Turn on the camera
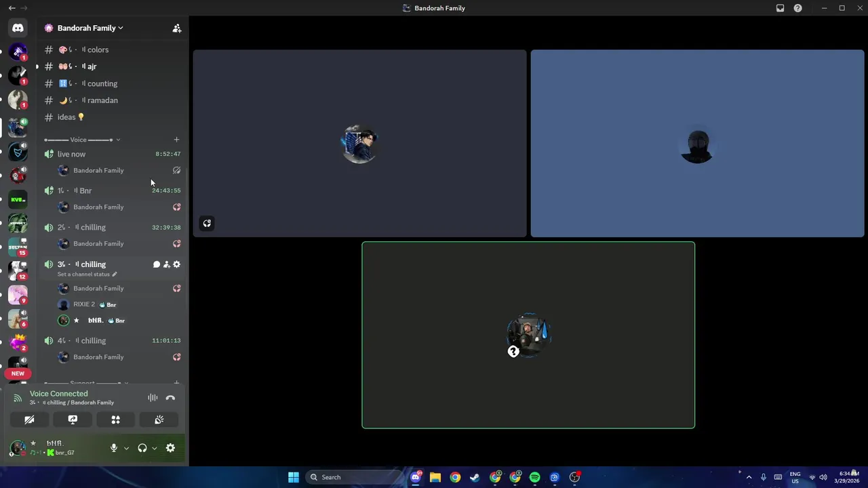868x488 pixels. coord(29,420)
